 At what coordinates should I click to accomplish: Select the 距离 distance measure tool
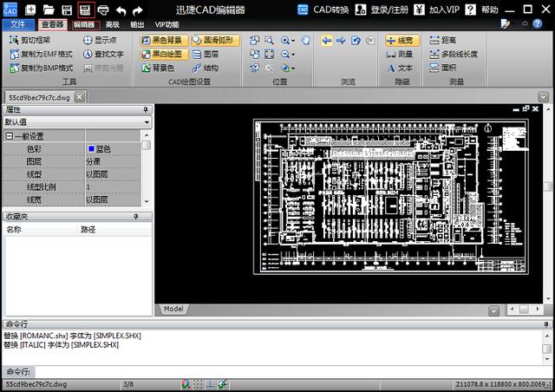[x=443, y=40]
